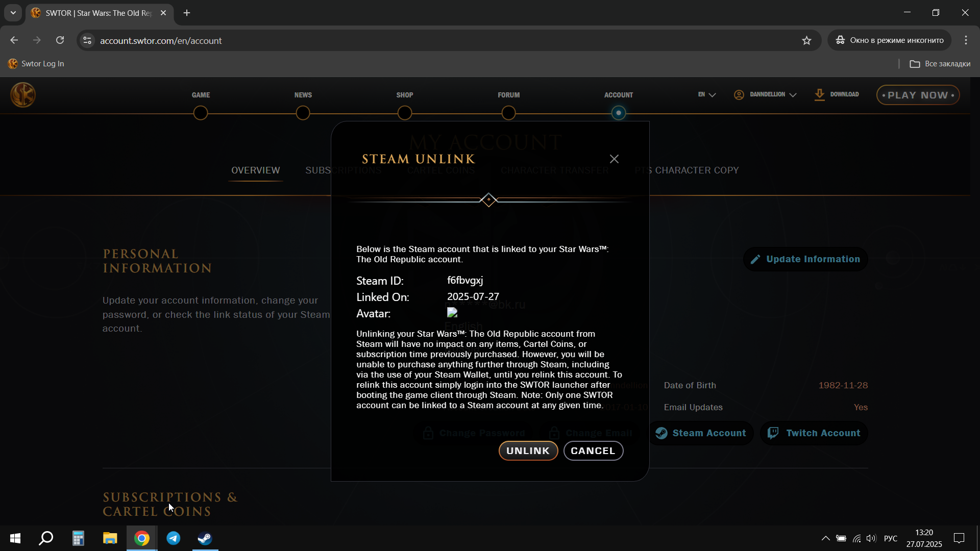Click the Twitch logo icon on Twitch Account
Viewport: 980px width, 551px height.
point(773,433)
